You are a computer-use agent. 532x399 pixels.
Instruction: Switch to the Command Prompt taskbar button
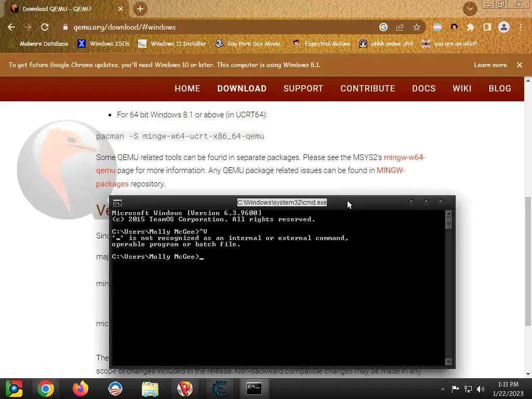(254, 389)
